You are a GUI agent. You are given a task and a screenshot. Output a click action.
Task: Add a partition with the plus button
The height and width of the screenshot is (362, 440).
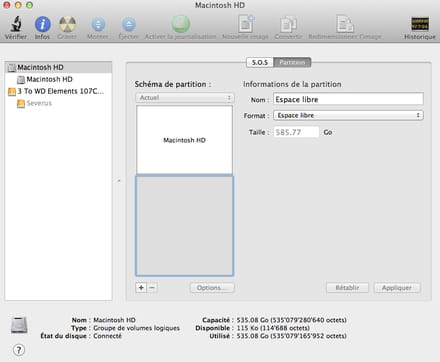point(141,288)
